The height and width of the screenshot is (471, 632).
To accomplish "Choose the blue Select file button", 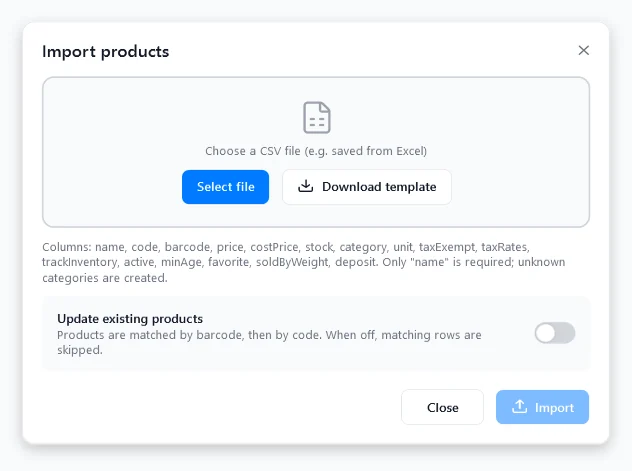I will 225,187.
